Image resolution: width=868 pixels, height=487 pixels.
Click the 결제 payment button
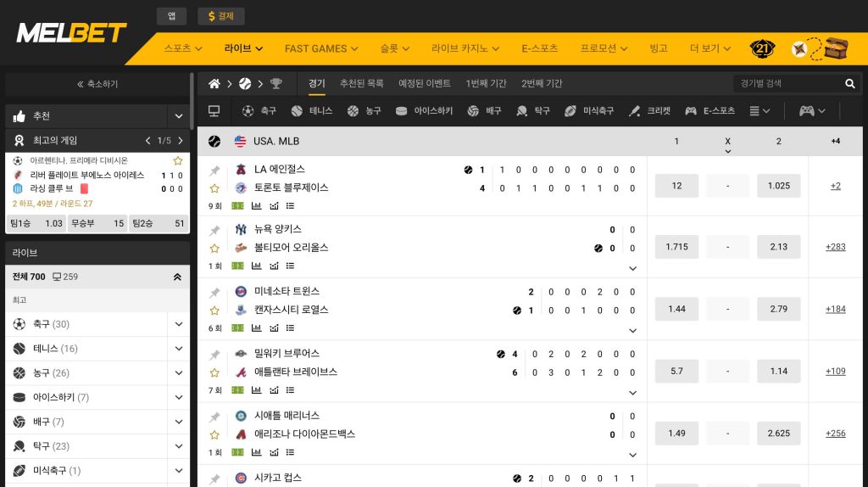[221, 16]
